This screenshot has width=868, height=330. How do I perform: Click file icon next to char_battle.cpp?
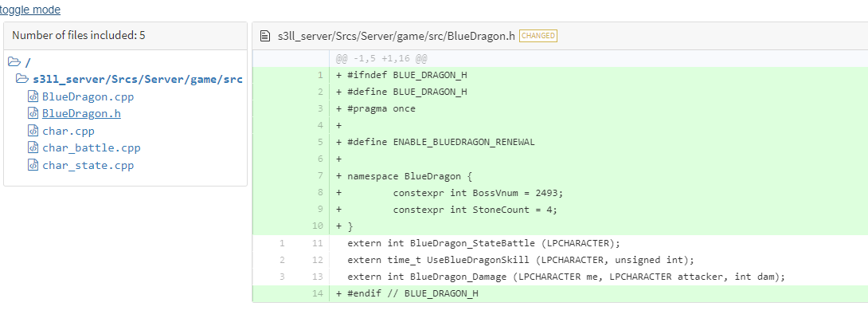pyautogui.click(x=33, y=147)
